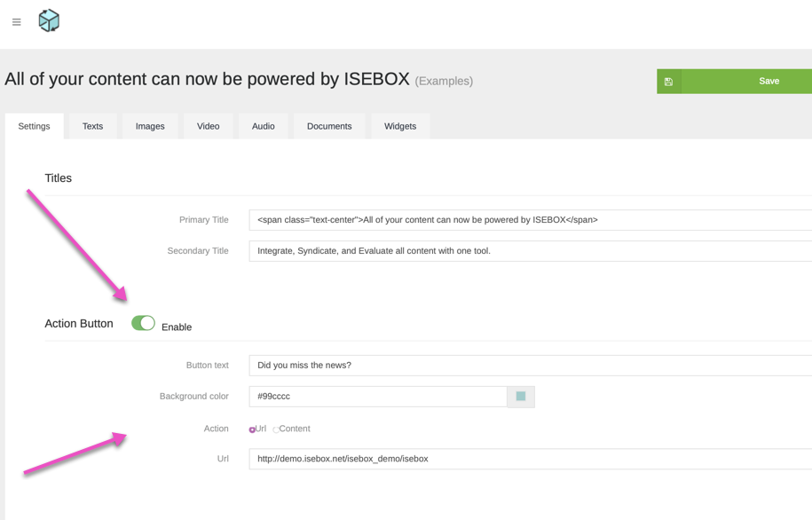Click the green Save button
This screenshot has height=520, width=812.
pyautogui.click(x=734, y=82)
